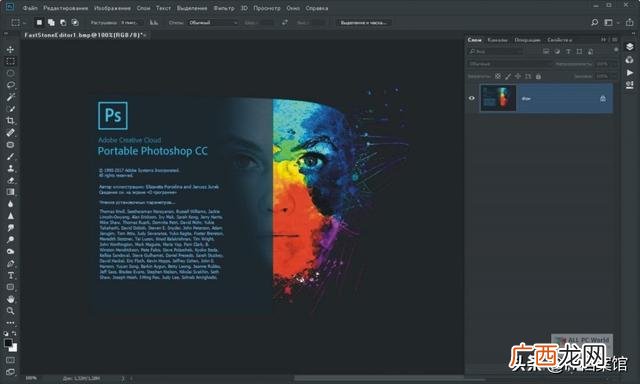
Task: Collapse the panel group with double arrows
Action: 603,40
